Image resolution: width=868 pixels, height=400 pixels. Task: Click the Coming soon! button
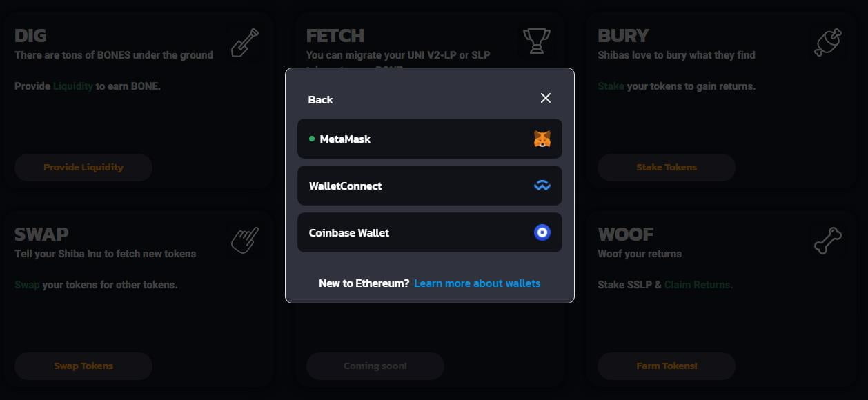click(375, 366)
